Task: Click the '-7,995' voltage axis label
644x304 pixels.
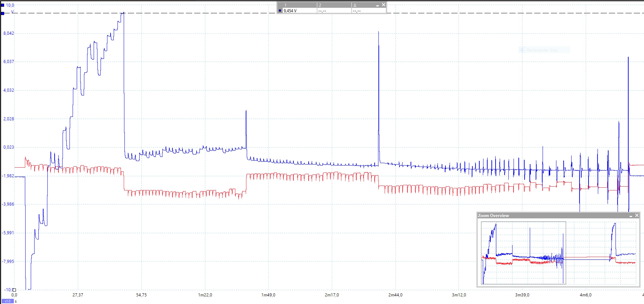Action: coord(8,262)
